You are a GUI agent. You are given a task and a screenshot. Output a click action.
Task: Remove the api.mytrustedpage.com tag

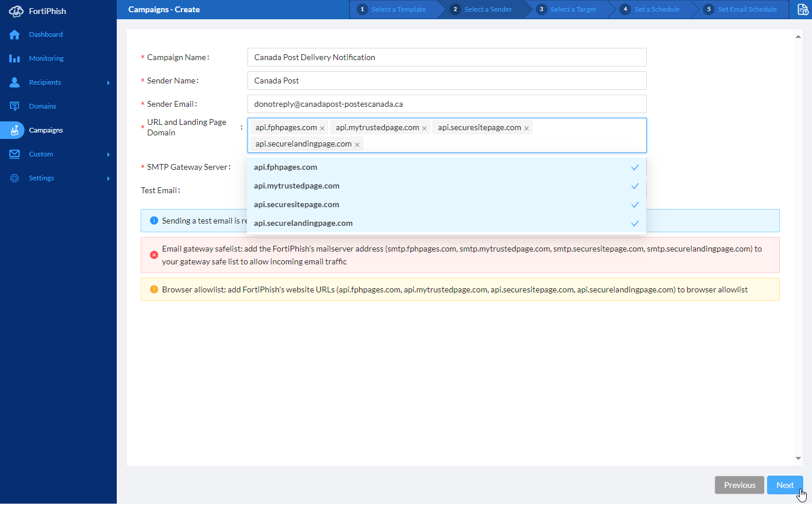click(424, 128)
